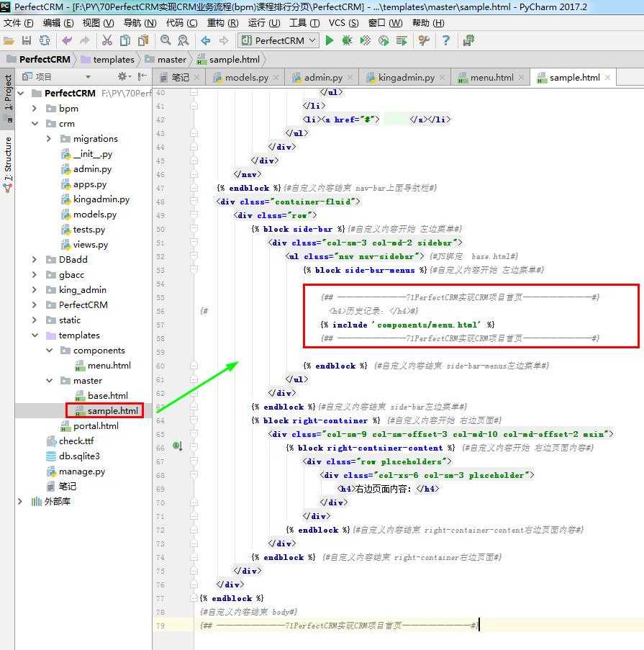Close the sample.html tab
The image size is (644, 650).
607,78
